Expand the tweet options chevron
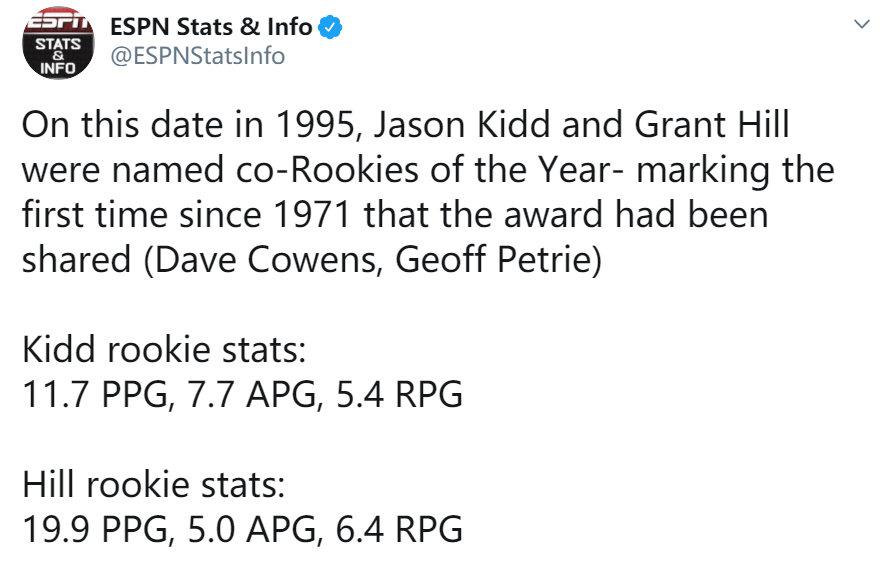Screen dimensions: 888x565 pyautogui.click(x=861, y=24)
